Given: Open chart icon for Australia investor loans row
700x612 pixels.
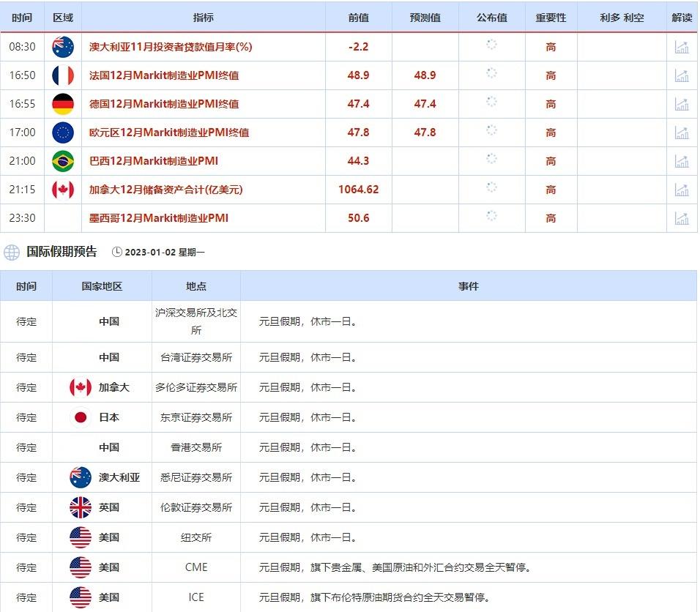Looking at the screenshot, I should tap(682, 48).
